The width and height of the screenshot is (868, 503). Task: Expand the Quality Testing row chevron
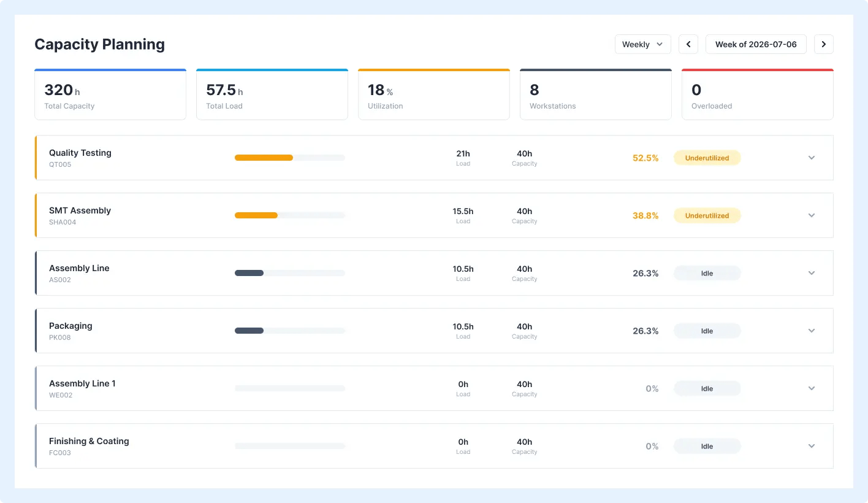coord(812,158)
